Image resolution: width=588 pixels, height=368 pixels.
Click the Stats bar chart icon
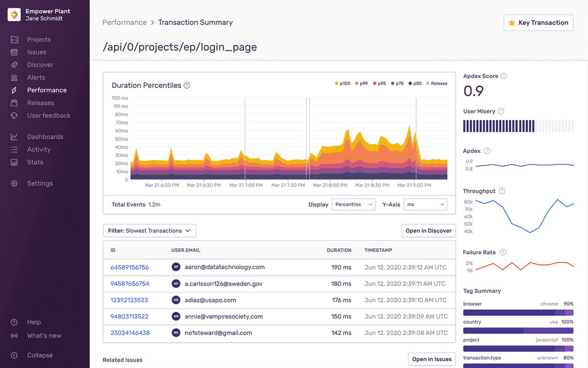pos(14,162)
